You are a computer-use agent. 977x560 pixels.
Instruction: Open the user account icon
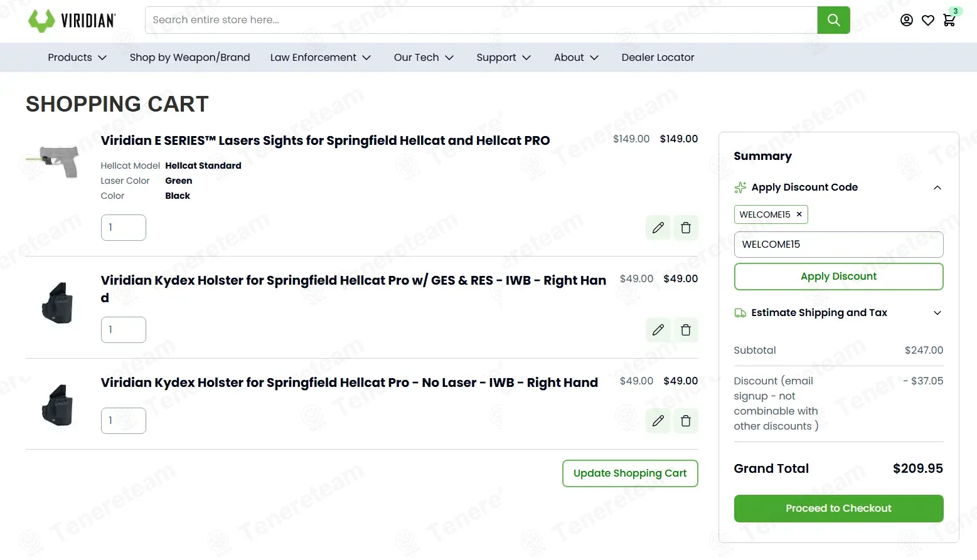tap(907, 20)
